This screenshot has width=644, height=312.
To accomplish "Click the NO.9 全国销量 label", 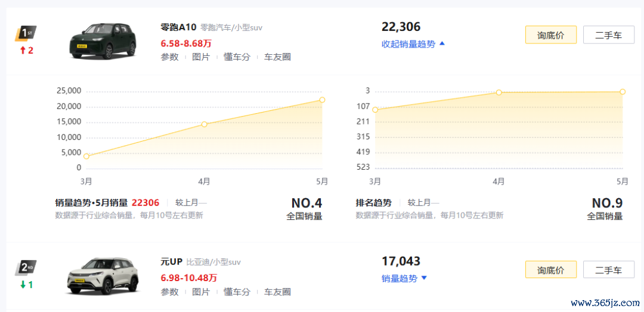I will 606,209.
